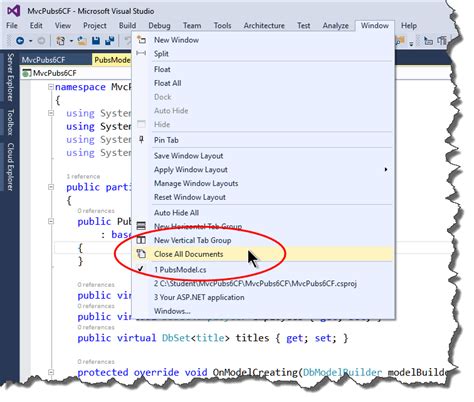The height and width of the screenshot is (402, 474).
Task: Expand the Apply Window Layout submenu arrow
Action: (x=386, y=169)
